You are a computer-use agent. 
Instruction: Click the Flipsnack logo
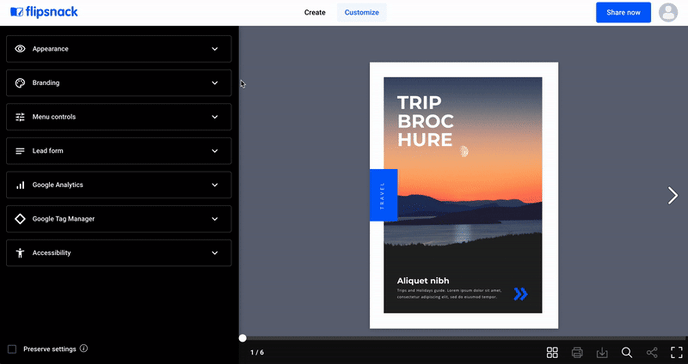click(44, 12)
